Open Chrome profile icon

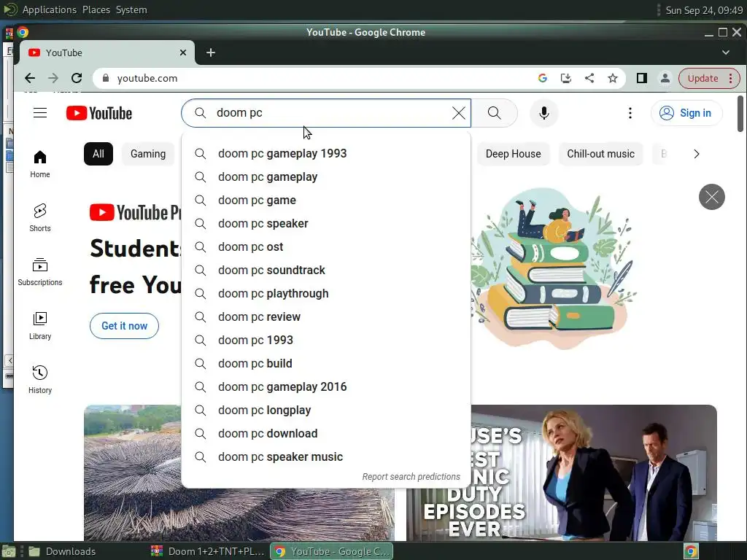pos(665,78)
